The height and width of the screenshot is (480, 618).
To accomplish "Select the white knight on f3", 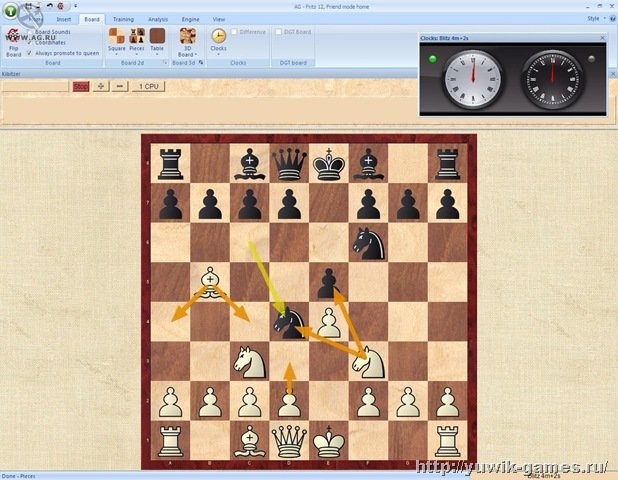I will pos(369,361).
